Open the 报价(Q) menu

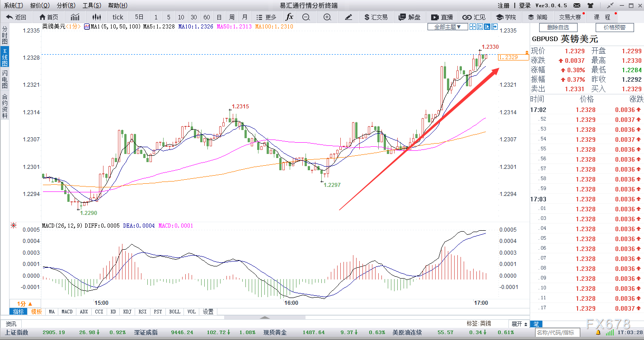tap(40, 5)
